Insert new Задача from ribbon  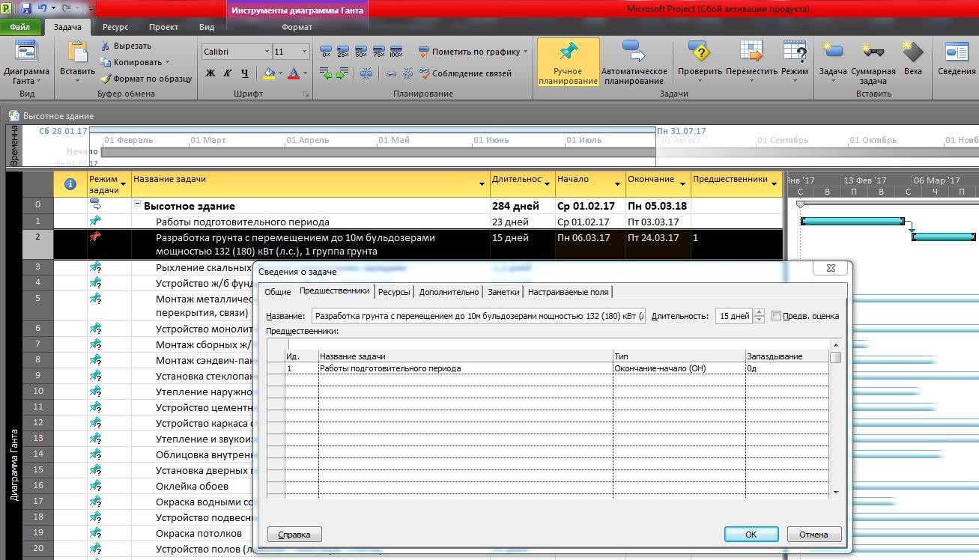[x=833, y=63]
